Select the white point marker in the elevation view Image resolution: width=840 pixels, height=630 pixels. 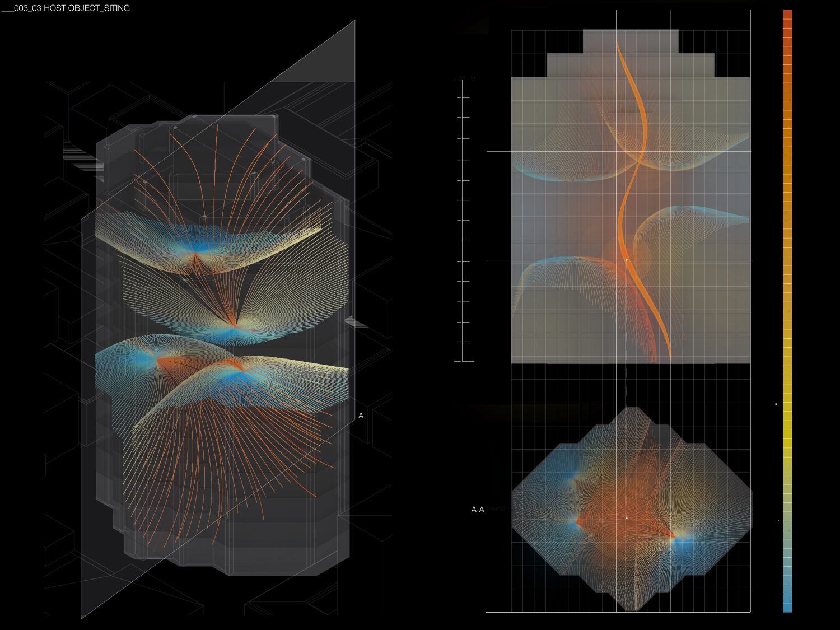pyautogui.click(x=626, y=260)
